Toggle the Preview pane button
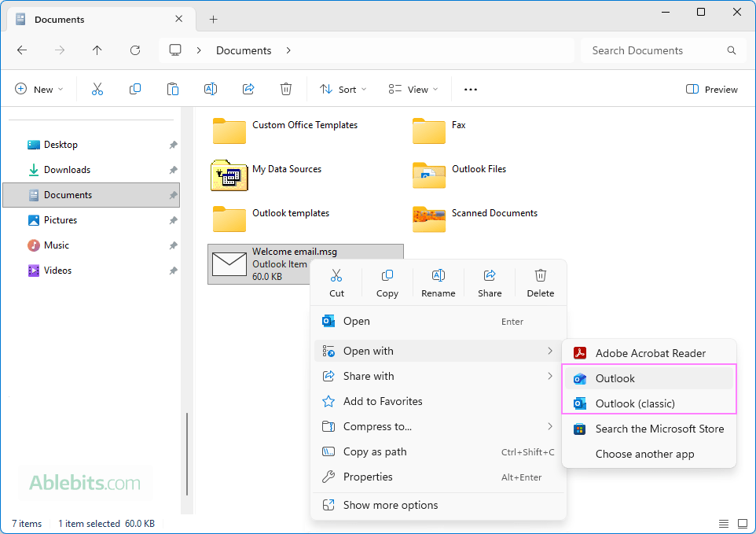 coord(712,90)
